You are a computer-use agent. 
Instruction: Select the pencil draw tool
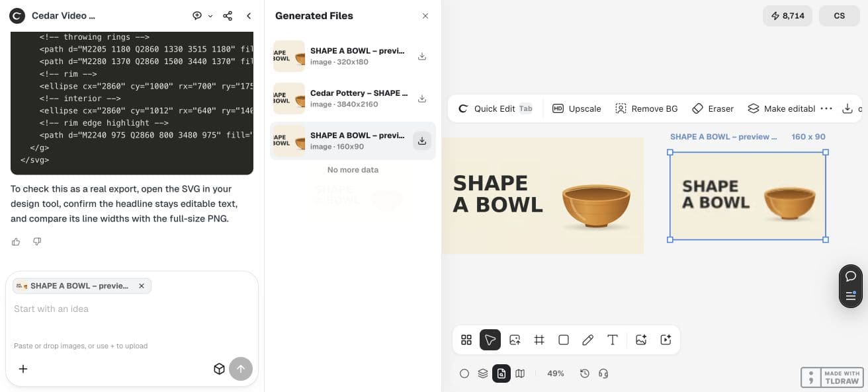587,340
